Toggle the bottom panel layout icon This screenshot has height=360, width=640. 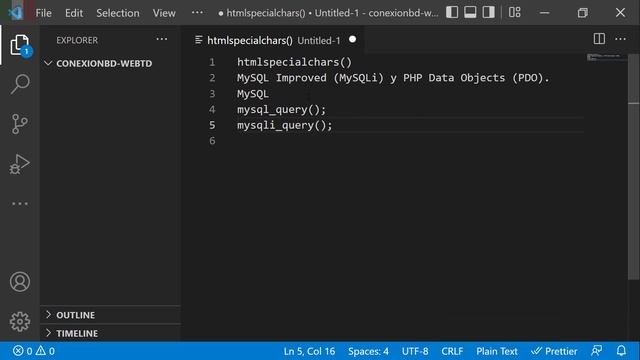(x=470, y=12)
